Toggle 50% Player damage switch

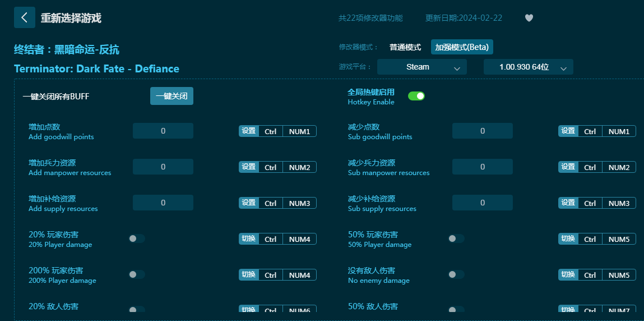point(456,239)
